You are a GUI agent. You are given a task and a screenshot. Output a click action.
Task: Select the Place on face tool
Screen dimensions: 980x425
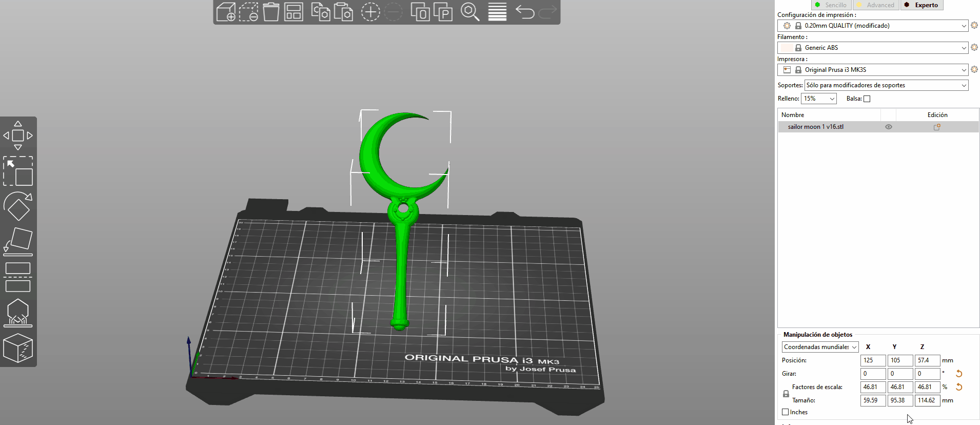point(18,241)
